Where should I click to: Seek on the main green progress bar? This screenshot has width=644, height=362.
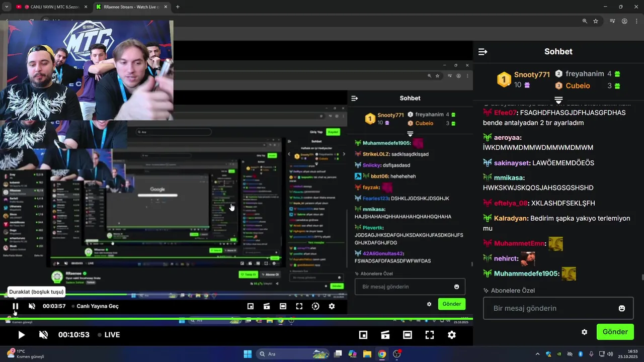236,319
